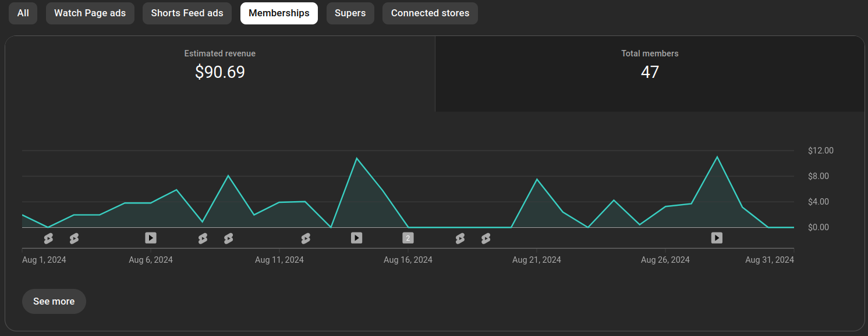Screen dimensions: 868x336
Task: Click the Shorts marker under Aug 3
Action: pyautogui.click(x=74, y=238)
